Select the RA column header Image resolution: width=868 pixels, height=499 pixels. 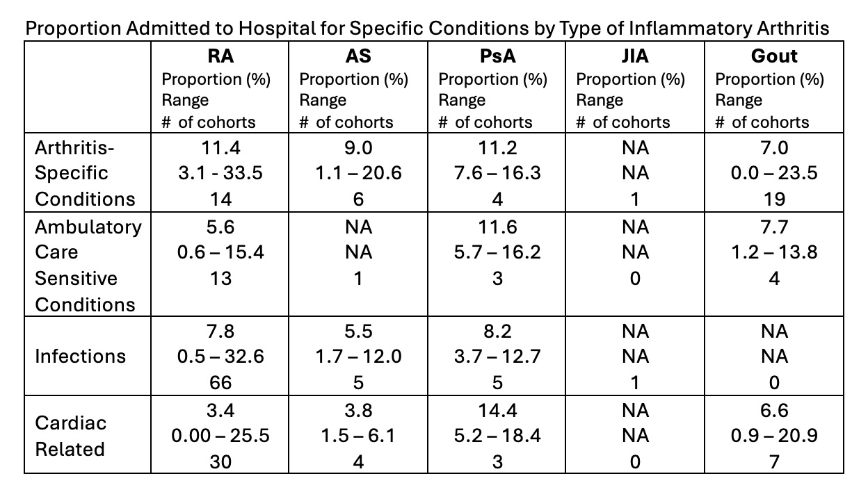[x=220, y=56]
